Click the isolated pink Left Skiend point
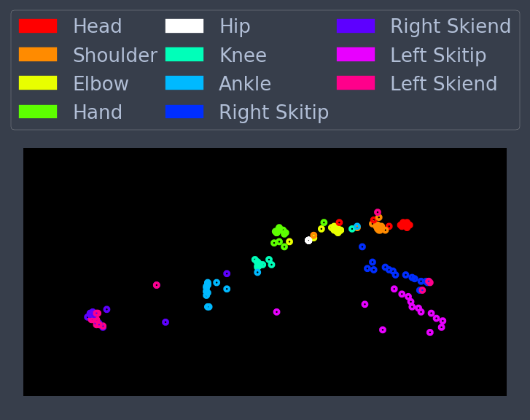 coord(157,285)
